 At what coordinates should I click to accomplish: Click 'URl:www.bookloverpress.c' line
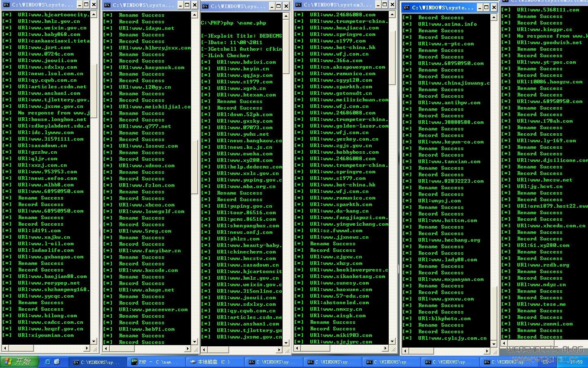[x=349, y=270]
